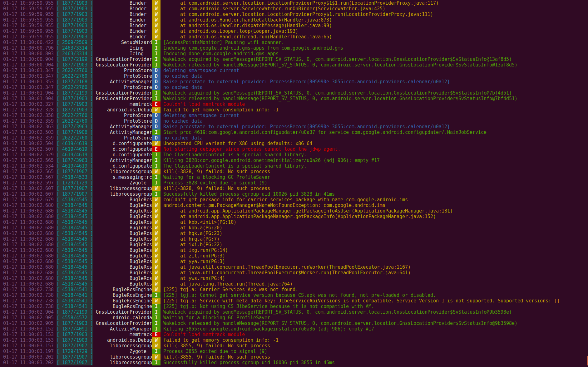Click 'failed to get memory consumption info' at 11:00:02.328
The width and height of the screenshot is (588, 367).
coord(221,110)
